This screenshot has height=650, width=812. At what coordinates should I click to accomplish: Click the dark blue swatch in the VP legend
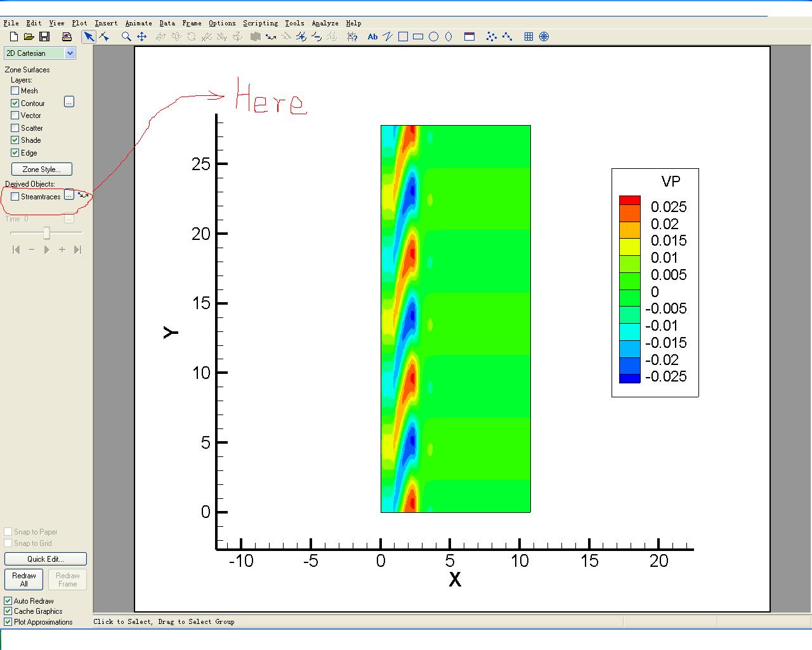click(x=630, y=378)
